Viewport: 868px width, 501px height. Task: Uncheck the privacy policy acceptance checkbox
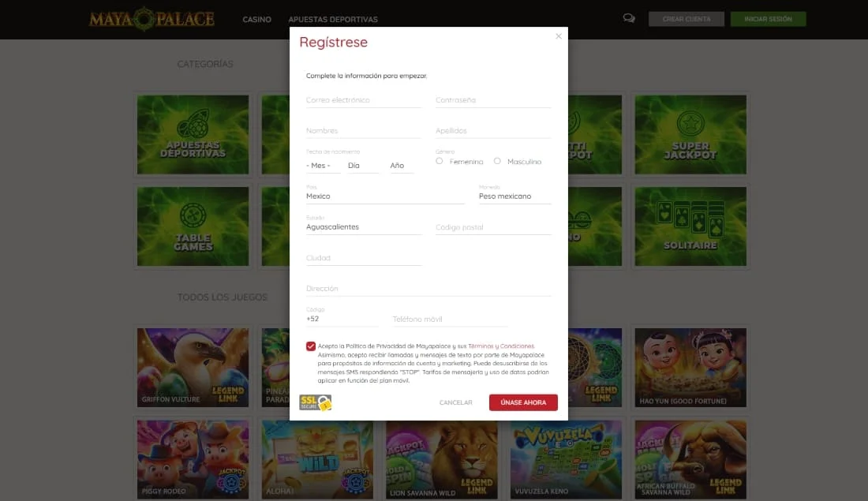coord(310,345)
